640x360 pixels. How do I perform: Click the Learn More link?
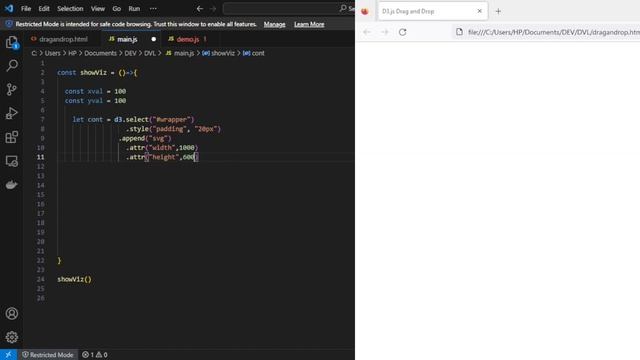tap(309, 24)
